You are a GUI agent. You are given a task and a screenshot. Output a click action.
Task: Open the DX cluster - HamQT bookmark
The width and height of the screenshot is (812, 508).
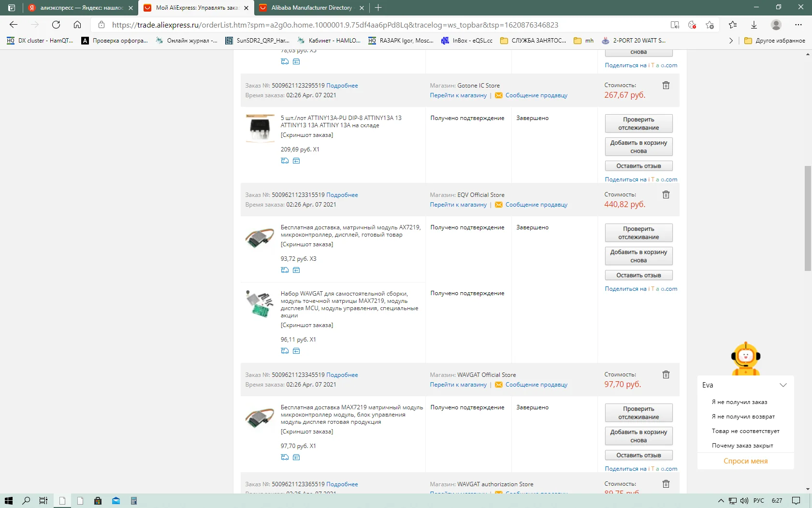pyautogui.click(x=40, y=41)
